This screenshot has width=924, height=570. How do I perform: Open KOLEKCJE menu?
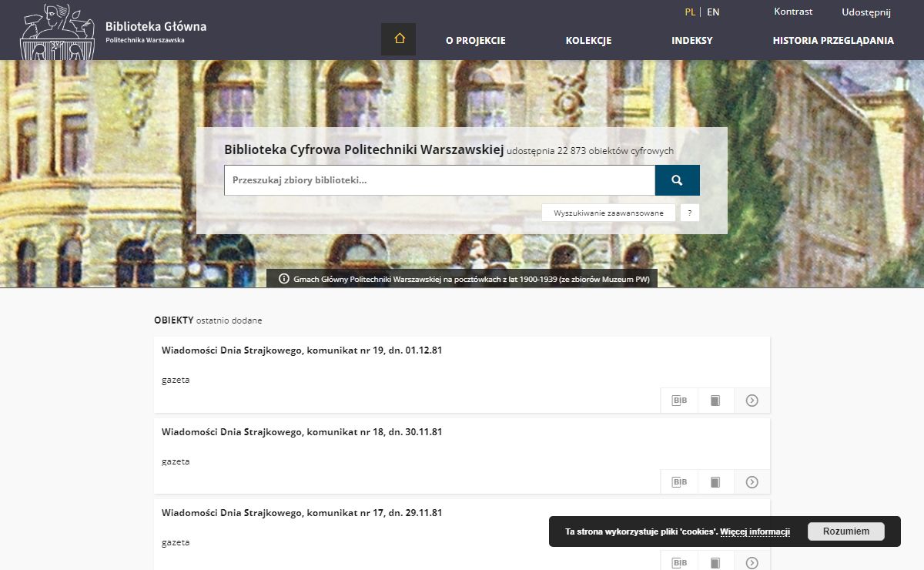coord(588,41)
